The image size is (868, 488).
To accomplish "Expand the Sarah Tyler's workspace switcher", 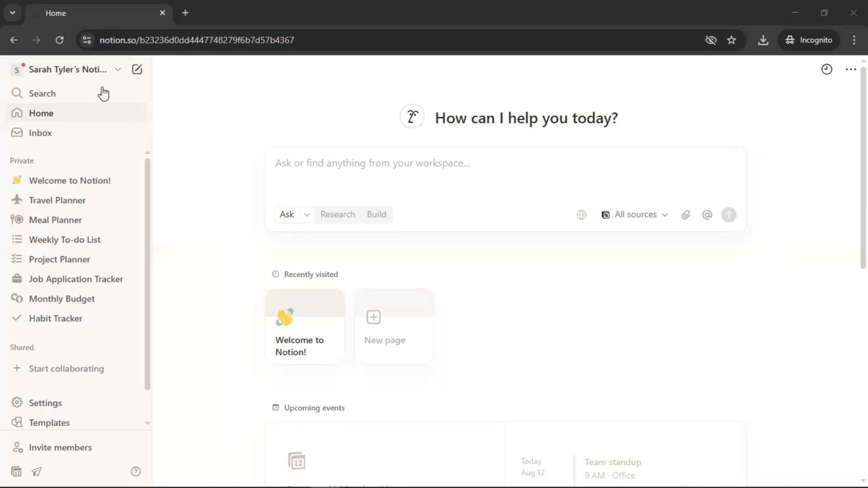I will tap(68, 70).
